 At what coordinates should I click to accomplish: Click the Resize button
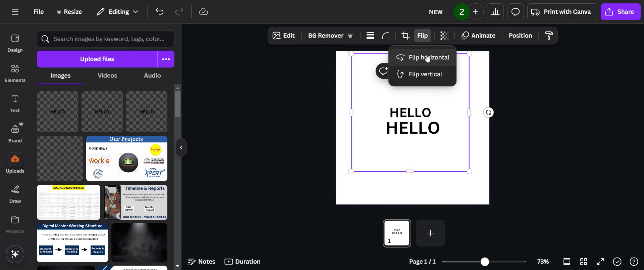[69, 12]
